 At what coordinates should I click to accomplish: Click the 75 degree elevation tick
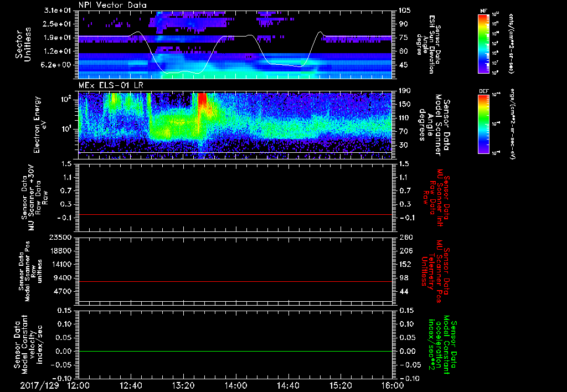[403, 38]
